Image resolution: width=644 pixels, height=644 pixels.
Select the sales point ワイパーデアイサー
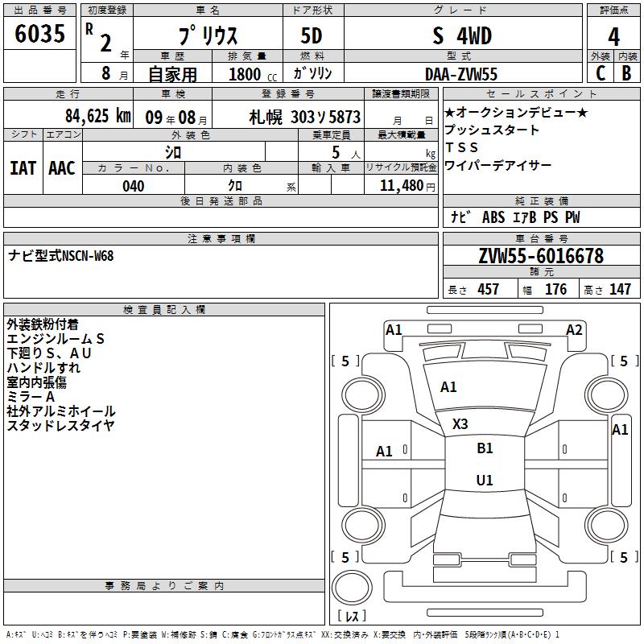pos(497,166)
